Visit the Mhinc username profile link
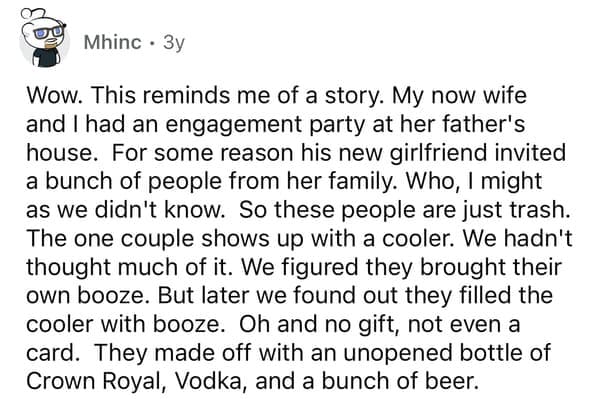This screenshot has width=599, height=399. (112, 42)
